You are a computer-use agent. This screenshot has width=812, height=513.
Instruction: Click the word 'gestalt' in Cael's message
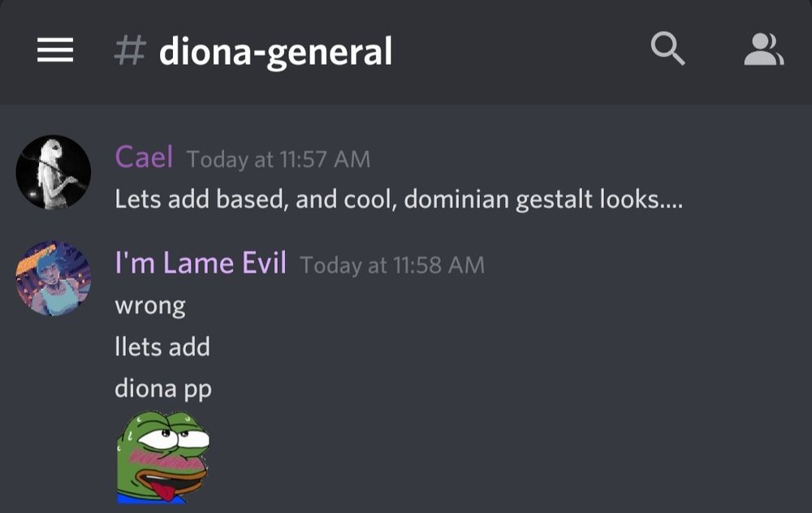(554, 200)
